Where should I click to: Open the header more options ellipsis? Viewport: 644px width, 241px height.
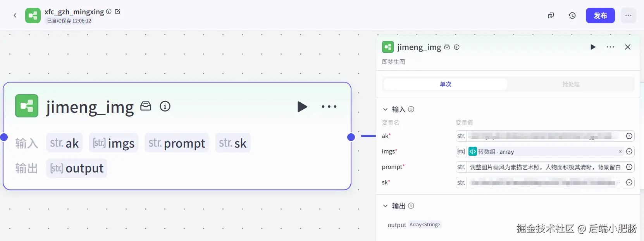coord(628,15)
